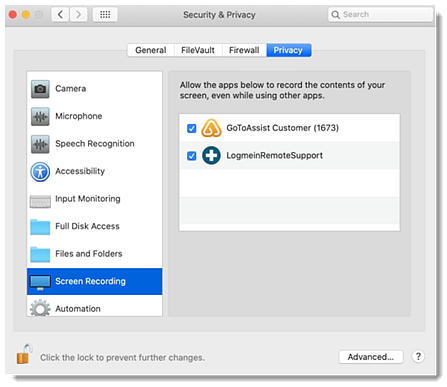
Task: Click the yellow minimize window button
Action: (x=26, y=15)
